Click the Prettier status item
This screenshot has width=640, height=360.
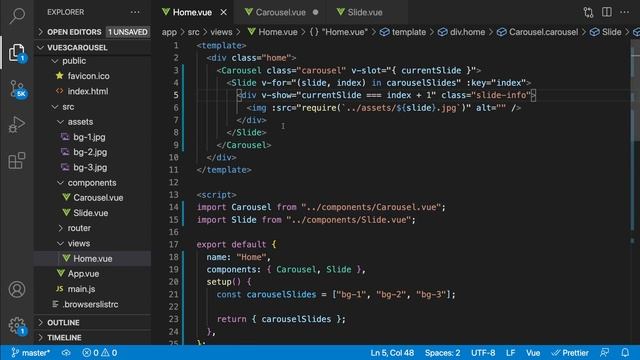pyautogui.click(x=570, y=353)
